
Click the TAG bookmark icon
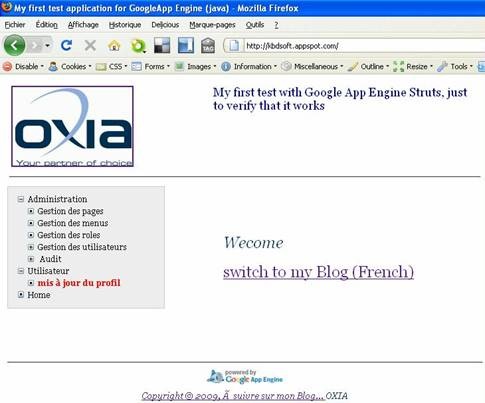click(208, 45)
